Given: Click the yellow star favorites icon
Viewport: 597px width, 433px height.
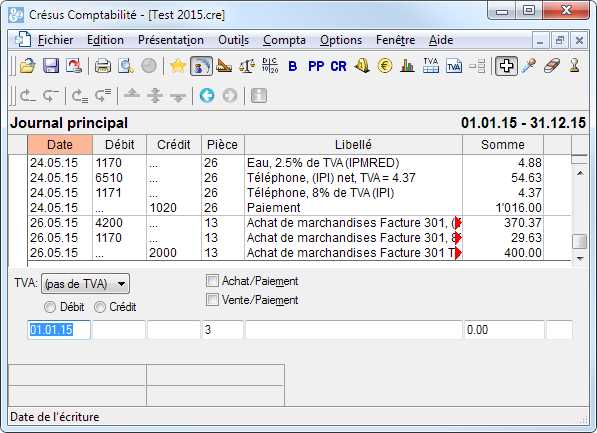Looking at the screenshot, I should [177, 66].
